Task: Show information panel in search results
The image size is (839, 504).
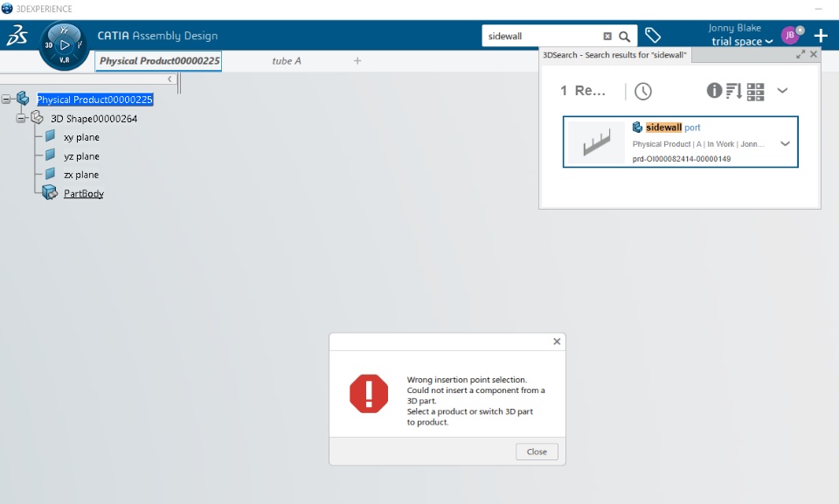Action: pos(714,91)
